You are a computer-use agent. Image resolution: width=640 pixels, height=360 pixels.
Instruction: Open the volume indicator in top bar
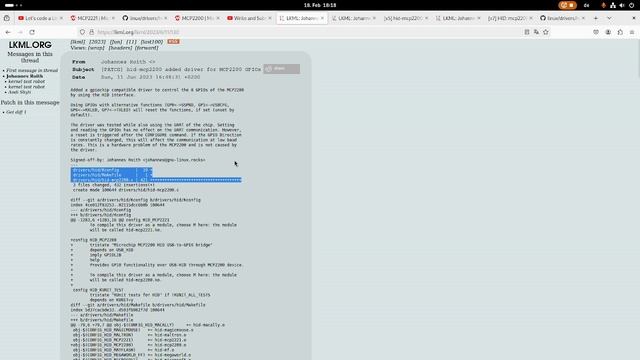(x=622, y=5)
